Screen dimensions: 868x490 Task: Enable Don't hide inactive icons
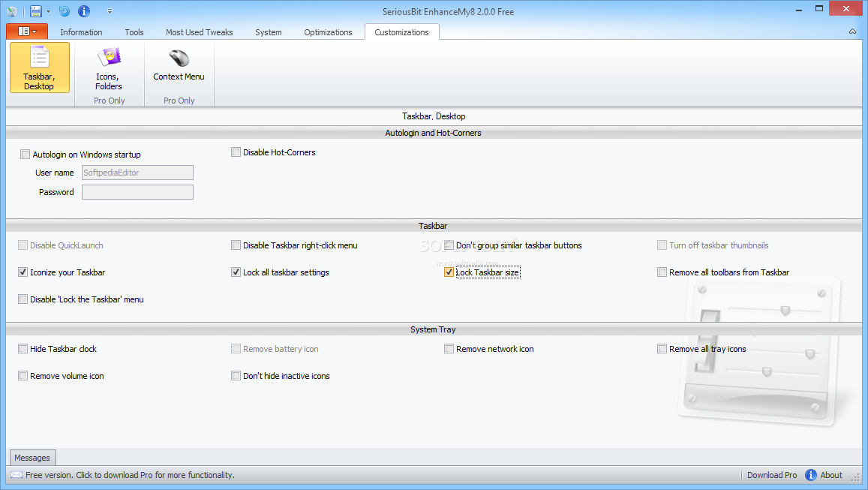(x=236, y=376)
